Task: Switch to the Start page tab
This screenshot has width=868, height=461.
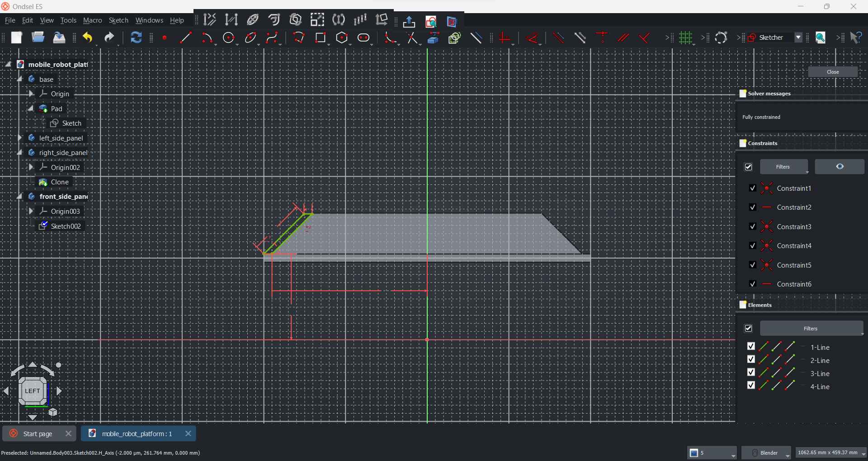Action: pyautogui.click(x=38, y=434)
